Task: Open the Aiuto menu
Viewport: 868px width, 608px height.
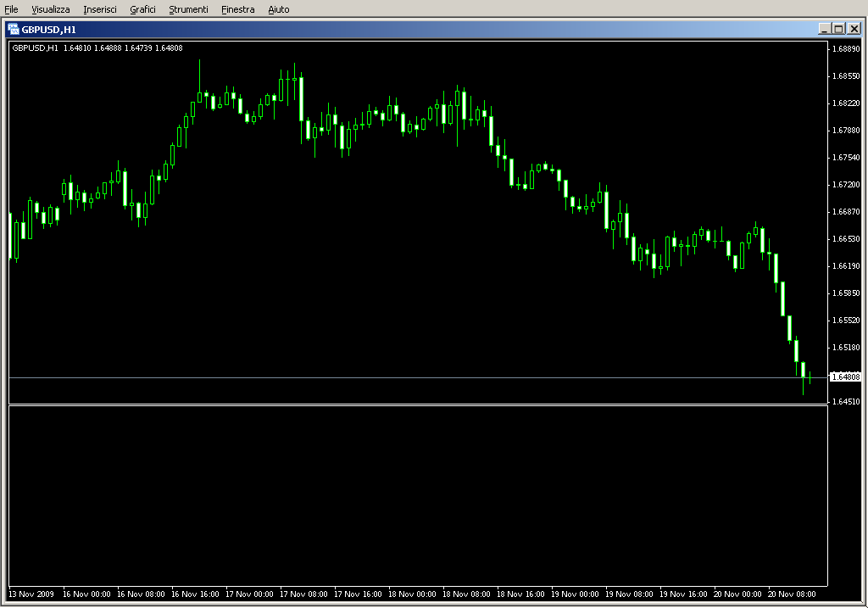Action: 278,9
